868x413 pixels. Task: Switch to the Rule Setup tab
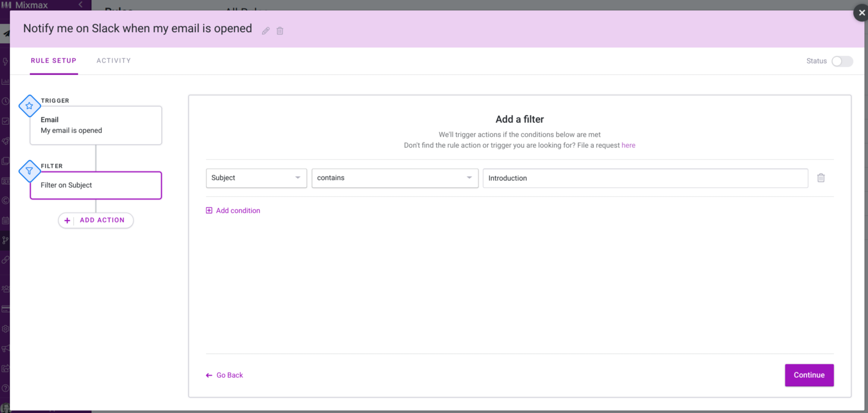(54, 61)
